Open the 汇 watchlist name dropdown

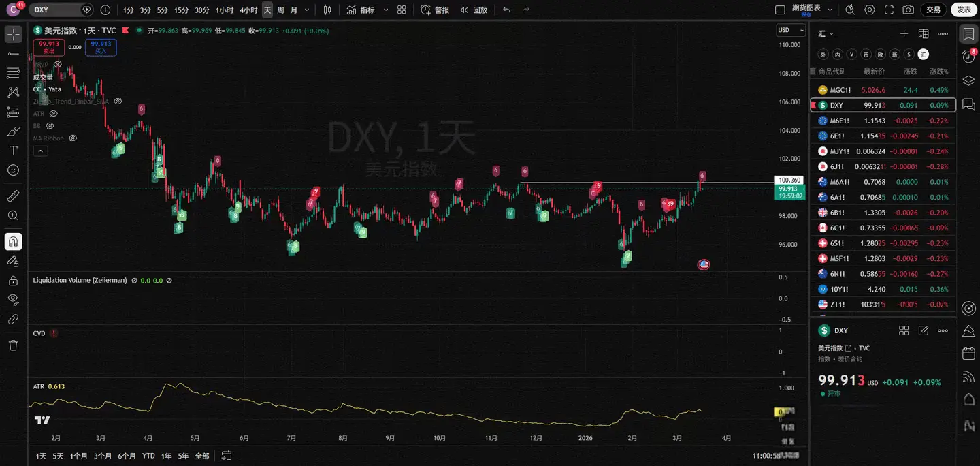826,33
